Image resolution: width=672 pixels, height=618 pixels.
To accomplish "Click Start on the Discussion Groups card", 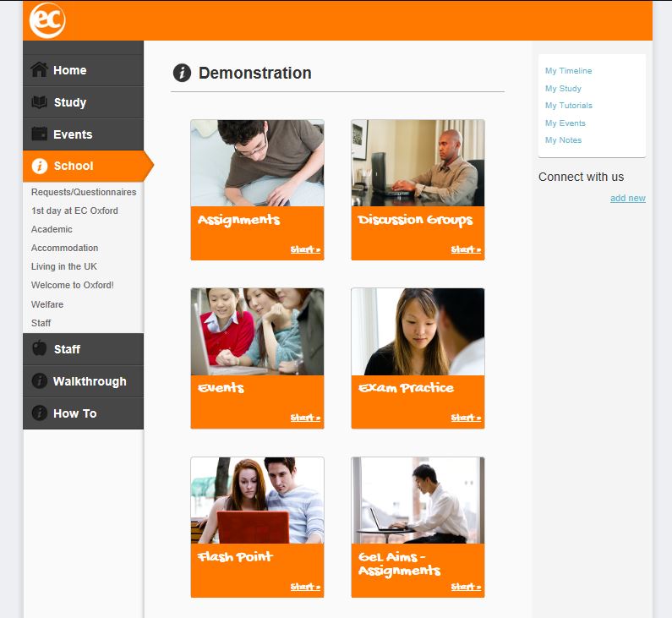I will tap(466, 249).
